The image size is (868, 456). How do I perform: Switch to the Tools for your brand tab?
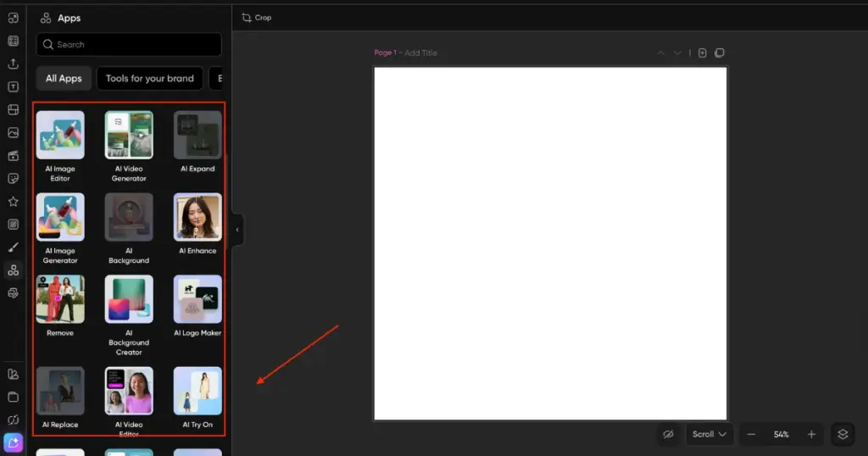[149, 79]
